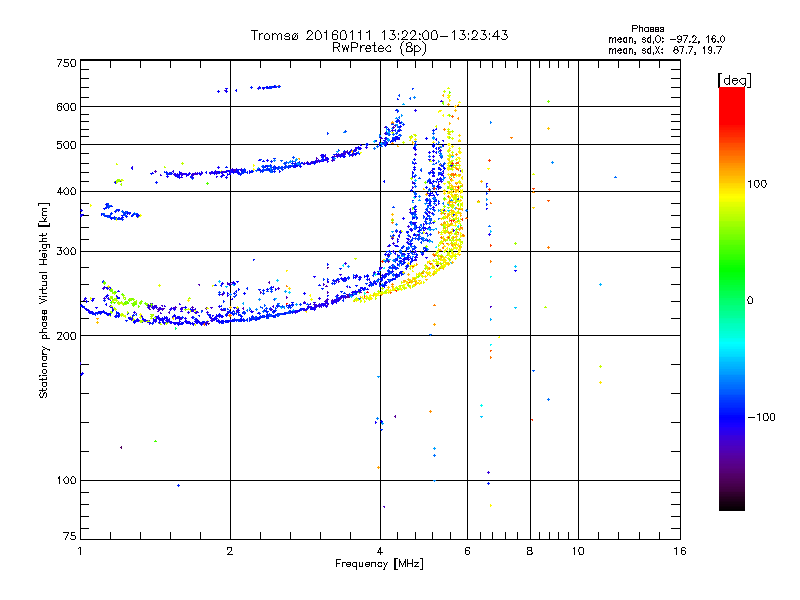Image resolution: width=800 pixels, height=600 pixels.
Task: Click the 'Stationary phase Virtual Height [km]' axis label
Action: [x=44, y=300]
